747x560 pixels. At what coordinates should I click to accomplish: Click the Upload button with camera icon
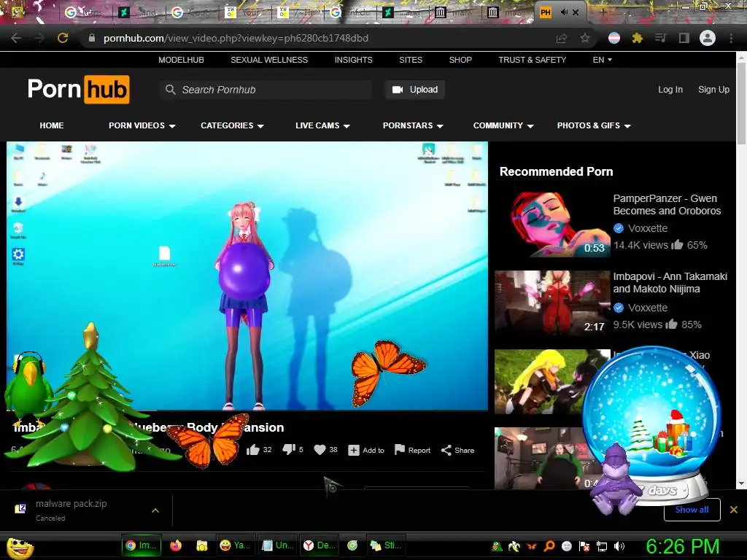414,90
